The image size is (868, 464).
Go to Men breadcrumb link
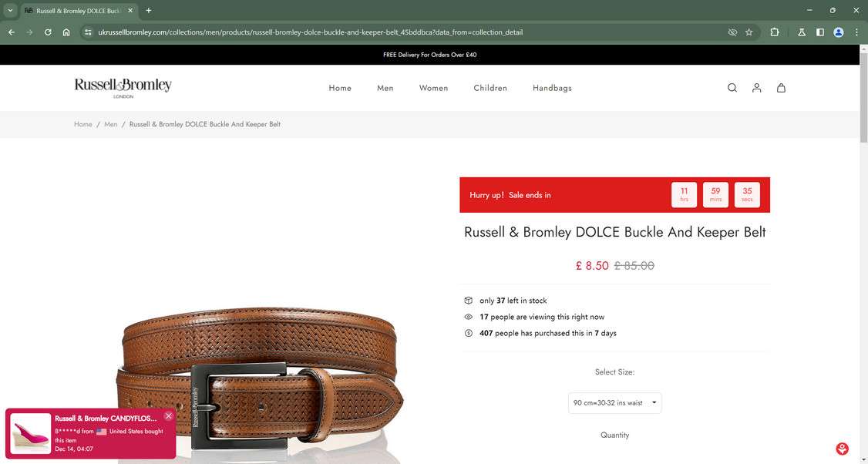(111, 125)
